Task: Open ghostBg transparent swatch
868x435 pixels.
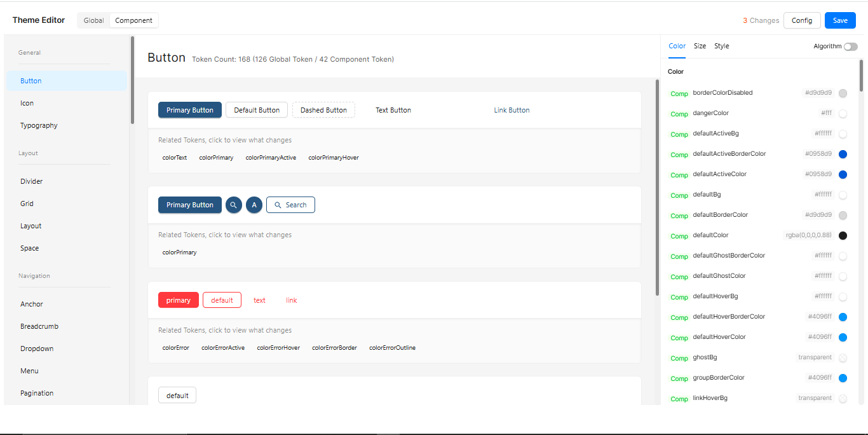Action: (843, 358)
